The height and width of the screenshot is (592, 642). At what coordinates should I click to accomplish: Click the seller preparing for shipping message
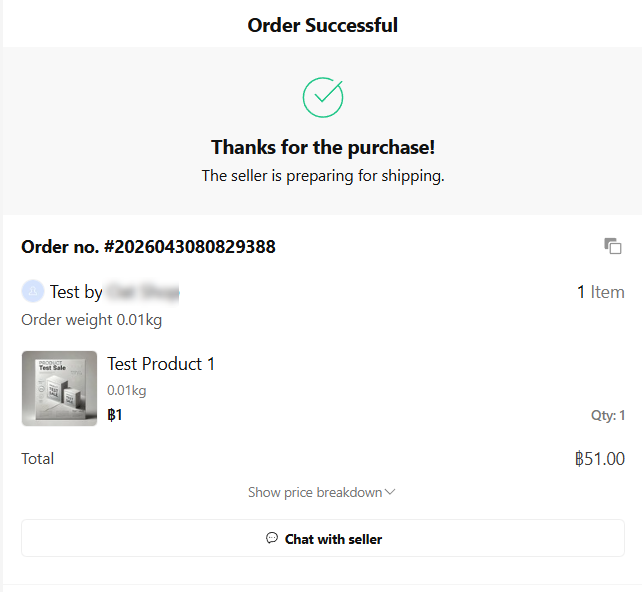(x=323, y=176)
